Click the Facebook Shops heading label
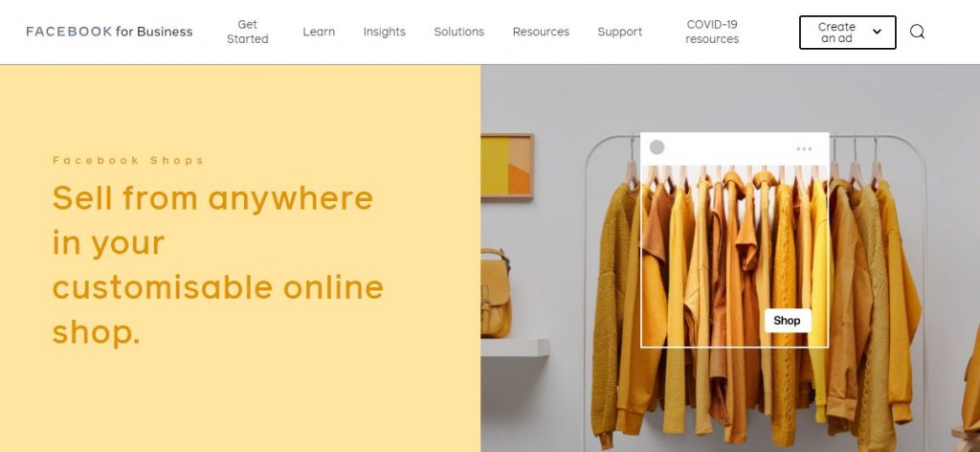This screenshot has height=452, width=980. (x=128, y=161)
